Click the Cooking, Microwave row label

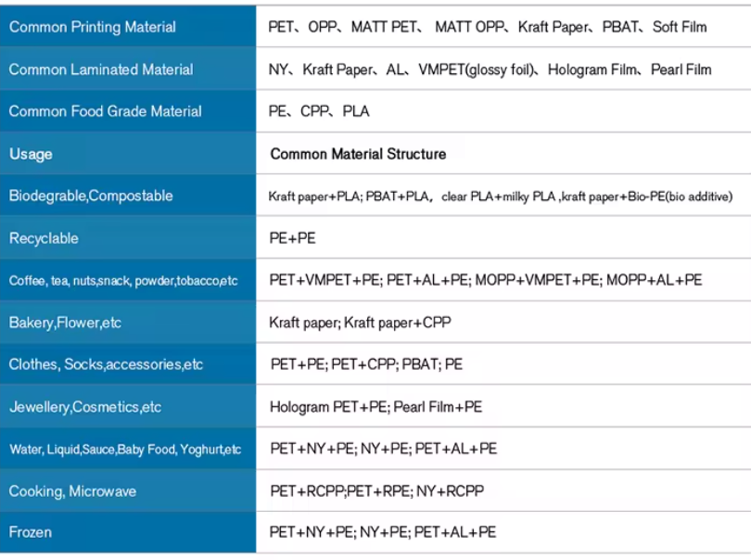[x=76, y=491]
